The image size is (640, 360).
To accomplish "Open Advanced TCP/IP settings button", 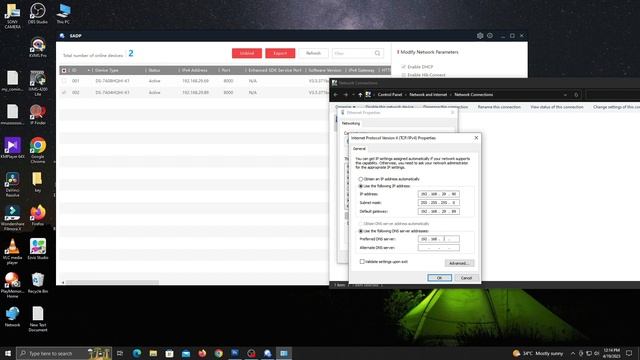I will point(459,263).
